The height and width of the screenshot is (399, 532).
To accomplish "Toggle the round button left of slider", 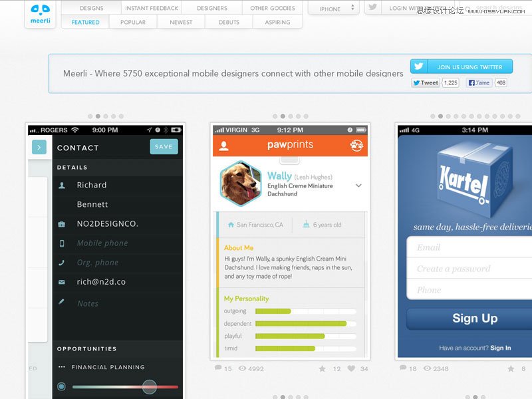I will pyautogui.click(x=61, y=386).
